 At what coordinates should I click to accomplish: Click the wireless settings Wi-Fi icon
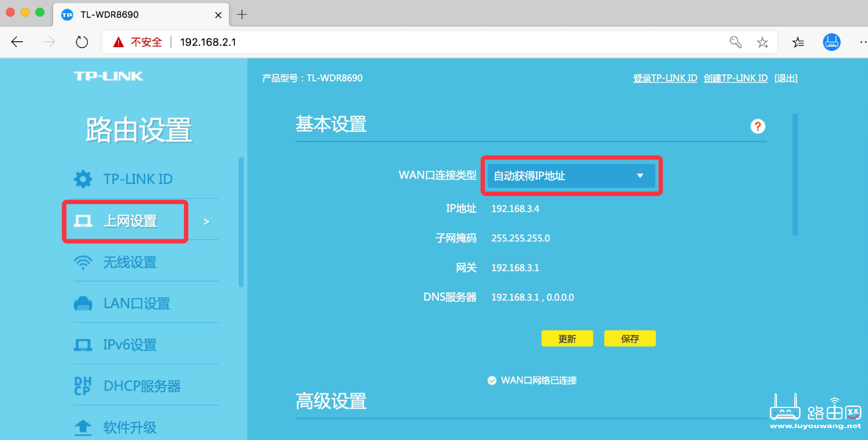pyautogui.click(x=83, y=263)
